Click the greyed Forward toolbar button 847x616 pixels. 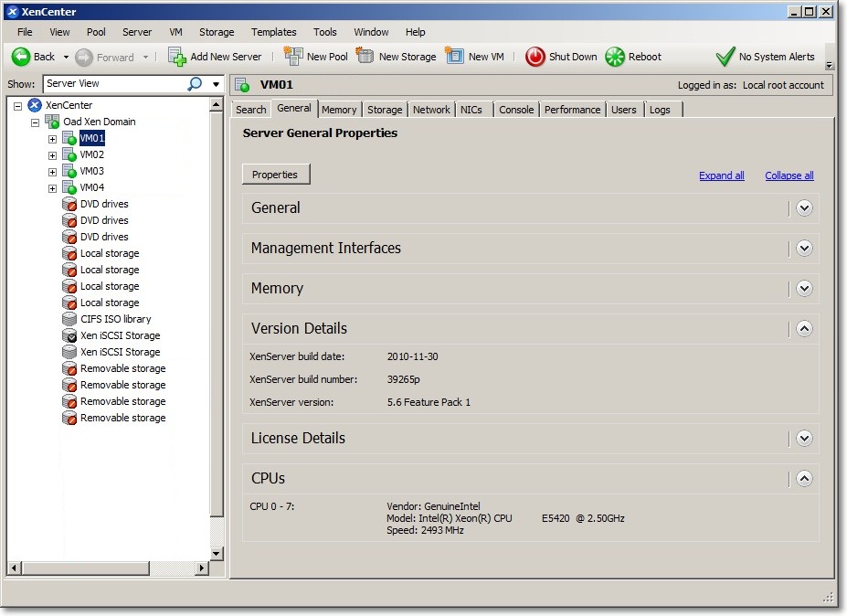click(105, 58)
